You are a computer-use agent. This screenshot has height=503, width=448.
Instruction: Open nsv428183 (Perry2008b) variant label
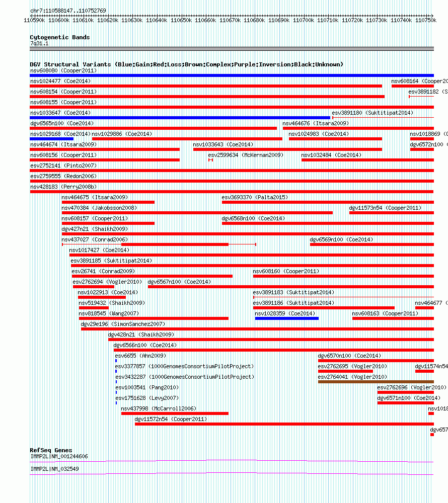(63, 187)
